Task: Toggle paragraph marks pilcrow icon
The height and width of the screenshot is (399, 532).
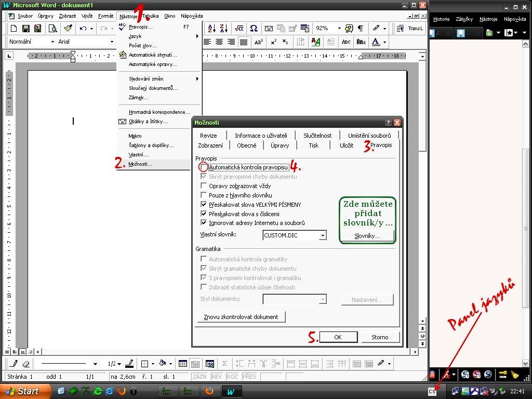Action: tap(361, 29)
